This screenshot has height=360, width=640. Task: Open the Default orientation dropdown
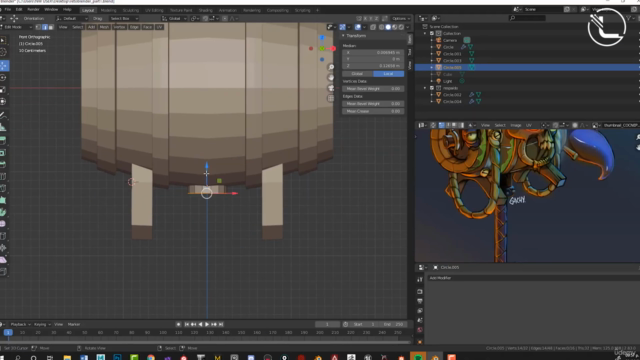coord(72,18)
